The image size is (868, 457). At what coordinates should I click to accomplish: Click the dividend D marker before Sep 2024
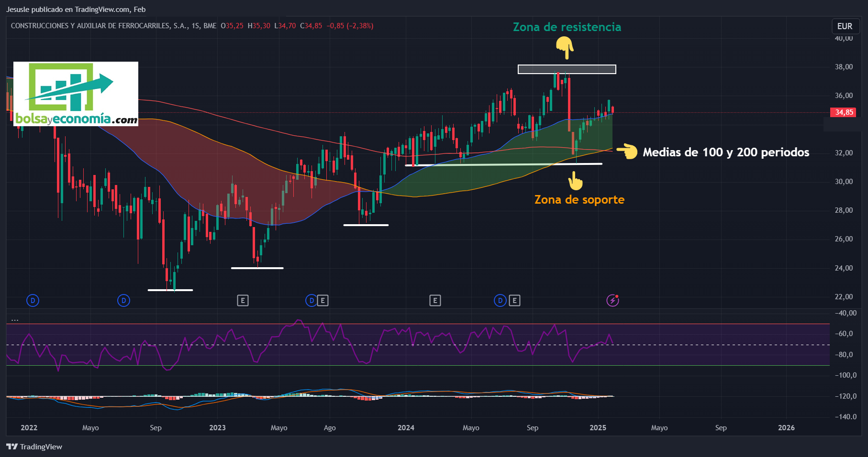point(500,301)
